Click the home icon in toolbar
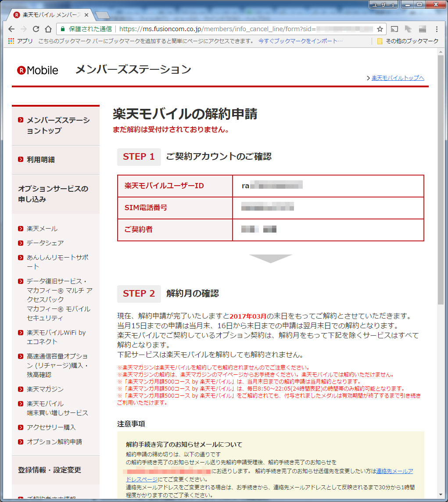Image resolution: width=448 pixels, height=502 pixels. (48, 29)
